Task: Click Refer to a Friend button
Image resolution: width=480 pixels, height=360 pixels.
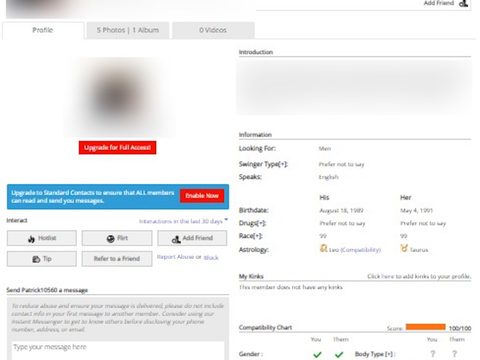Action: (x=117, y=259)
